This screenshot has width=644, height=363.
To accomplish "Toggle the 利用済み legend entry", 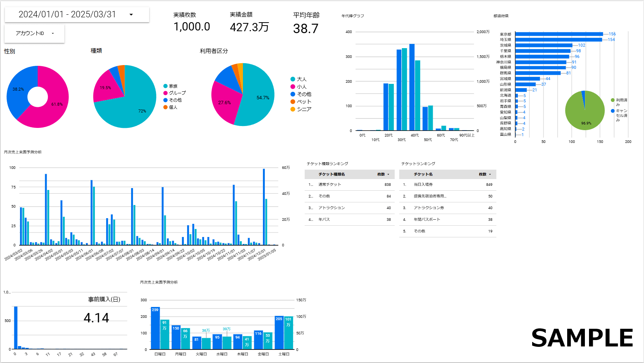I will tap(613, 100).
